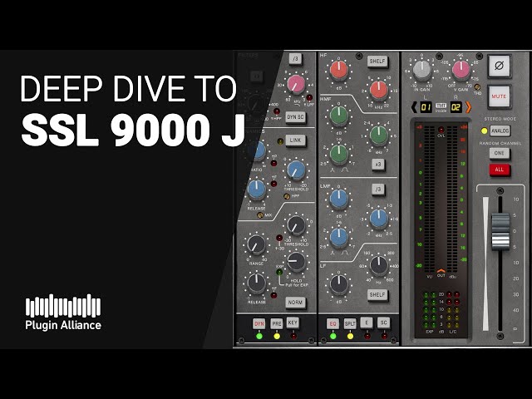Click the E type EQ button

click(x=367, y=323)
